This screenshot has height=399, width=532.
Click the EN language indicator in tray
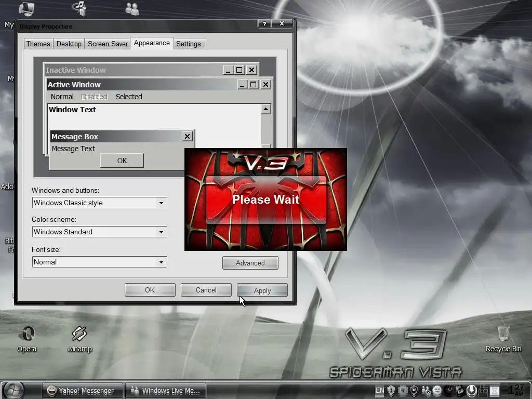380,391
